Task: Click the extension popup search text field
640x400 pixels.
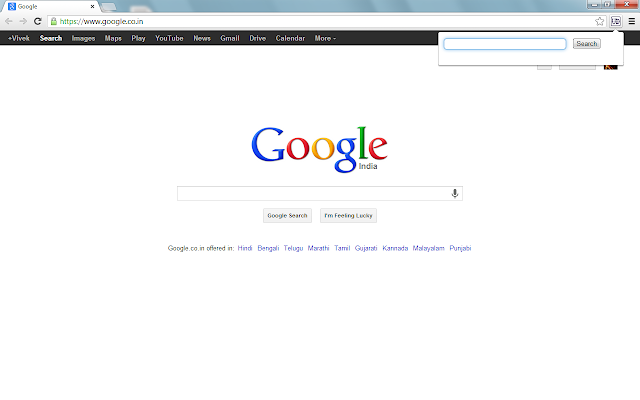Action: point(505,44)
